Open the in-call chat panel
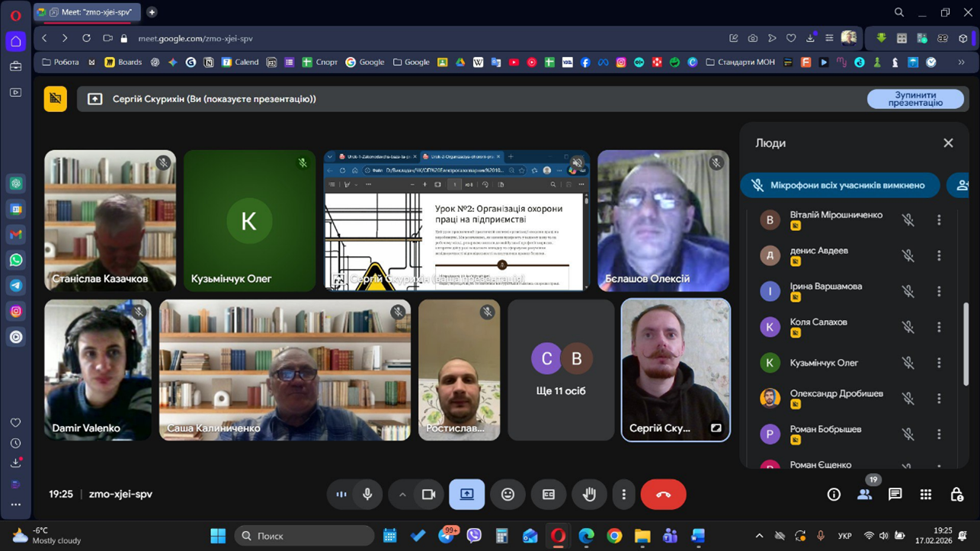 point(895,495)
